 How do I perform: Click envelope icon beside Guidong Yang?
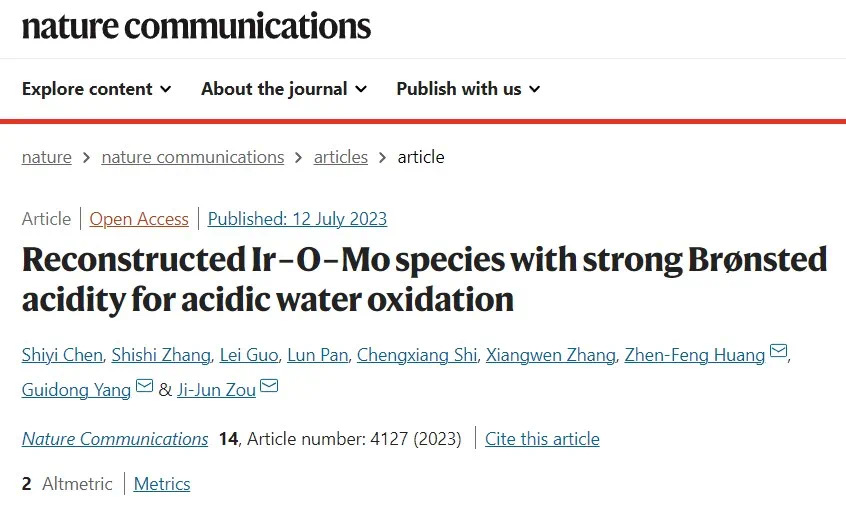[x=144, y=387]
